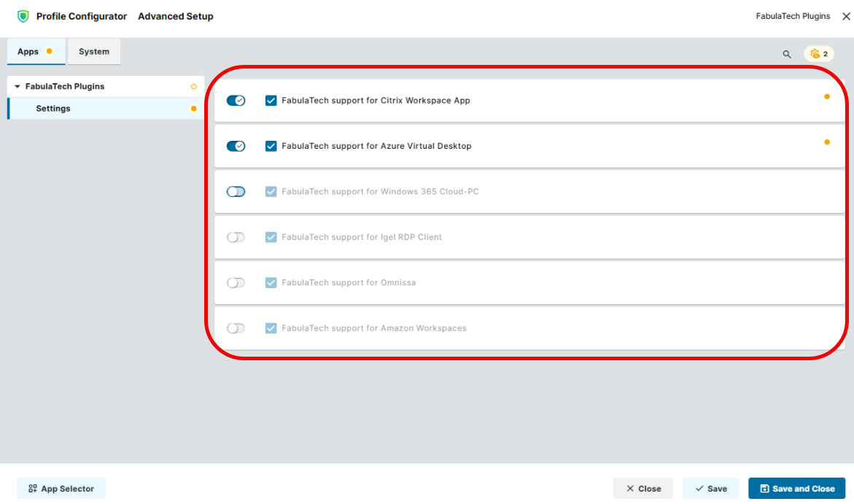Select Settings in the sidebar tree
Viewport: 854px width, 504px height.
[53, 109]
